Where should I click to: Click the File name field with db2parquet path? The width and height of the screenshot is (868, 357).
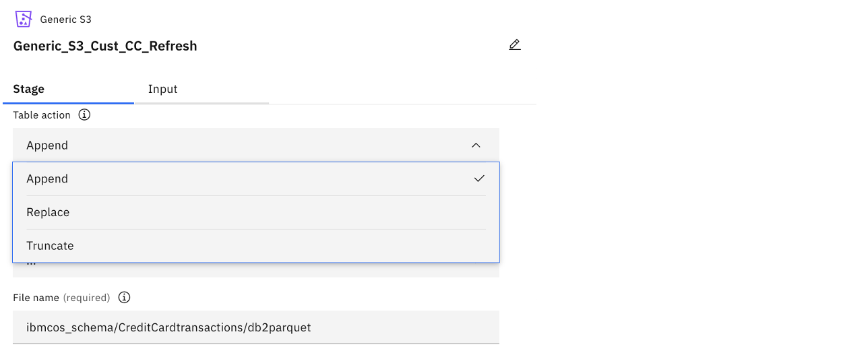[255, 327]
